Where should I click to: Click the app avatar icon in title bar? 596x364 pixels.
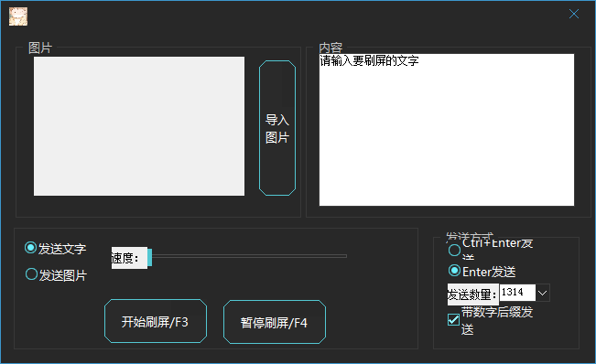pyautogui.click(x=18, y=16)
